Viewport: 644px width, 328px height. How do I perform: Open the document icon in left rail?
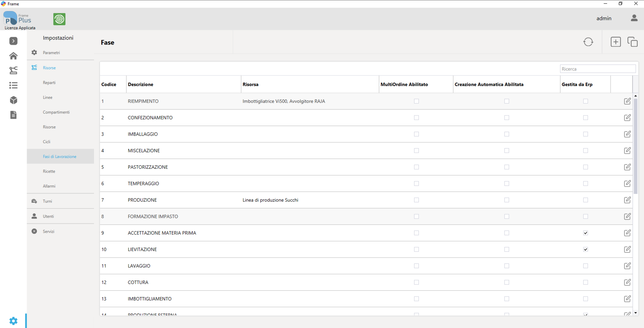coord(13,115)
